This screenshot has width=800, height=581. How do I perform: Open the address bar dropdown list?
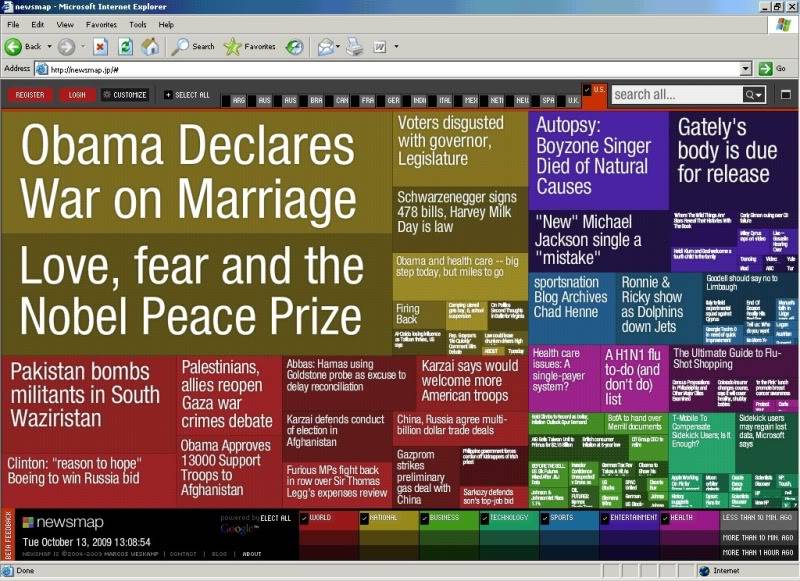[746, 68]
